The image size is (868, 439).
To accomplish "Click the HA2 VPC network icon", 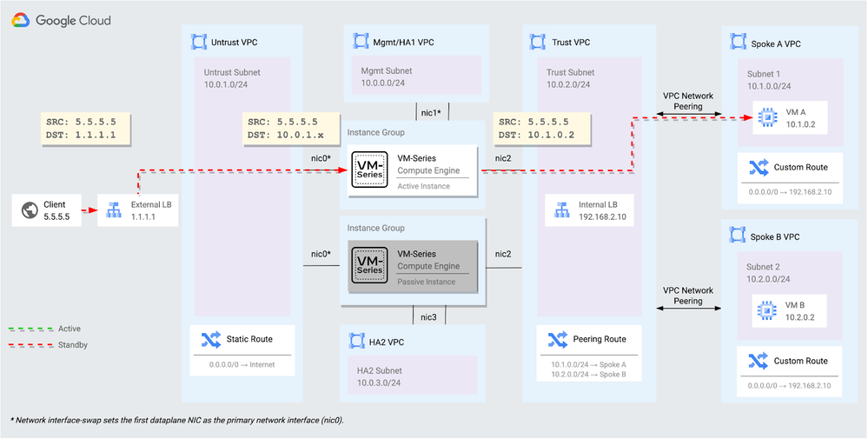I will pos(357,340).
